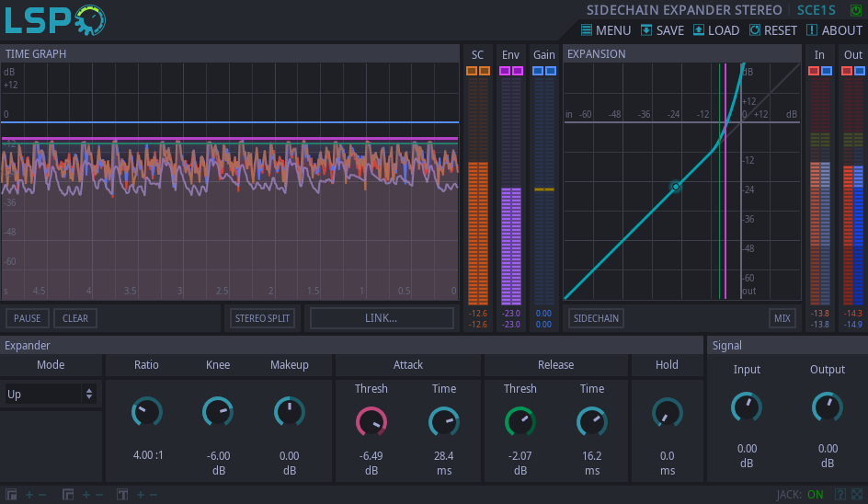868x504 pixels.
Task: Click the pink Attack Thresh knob
Action: (371, 422)
